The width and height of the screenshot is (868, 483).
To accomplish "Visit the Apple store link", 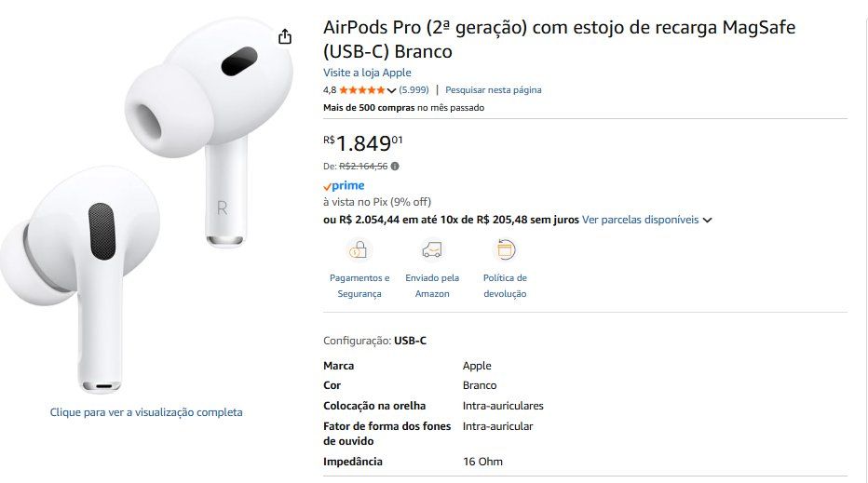I will pos(367,73).
